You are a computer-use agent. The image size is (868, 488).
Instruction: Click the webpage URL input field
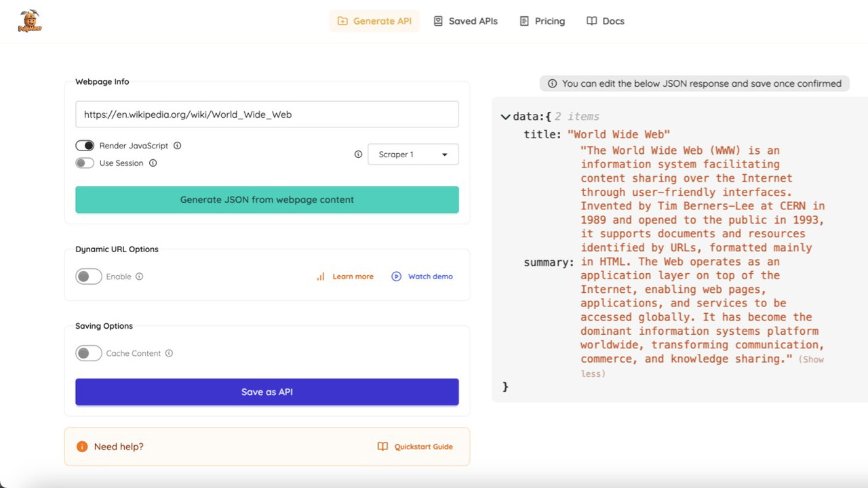267,115
